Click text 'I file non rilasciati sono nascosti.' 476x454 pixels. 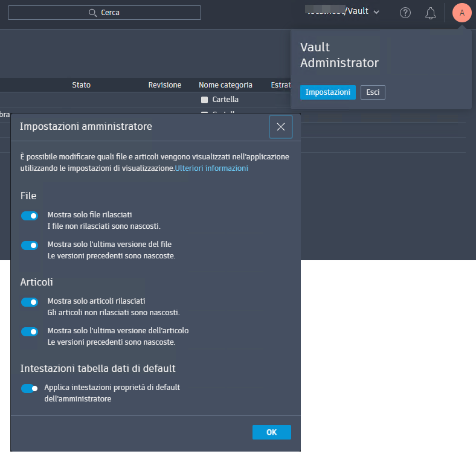click(x=104, y=226)
